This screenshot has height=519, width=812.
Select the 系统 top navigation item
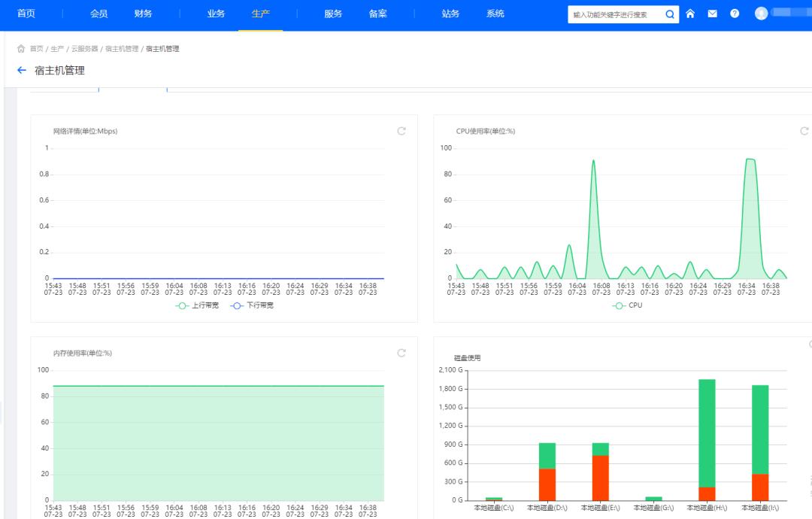[495, 14]
